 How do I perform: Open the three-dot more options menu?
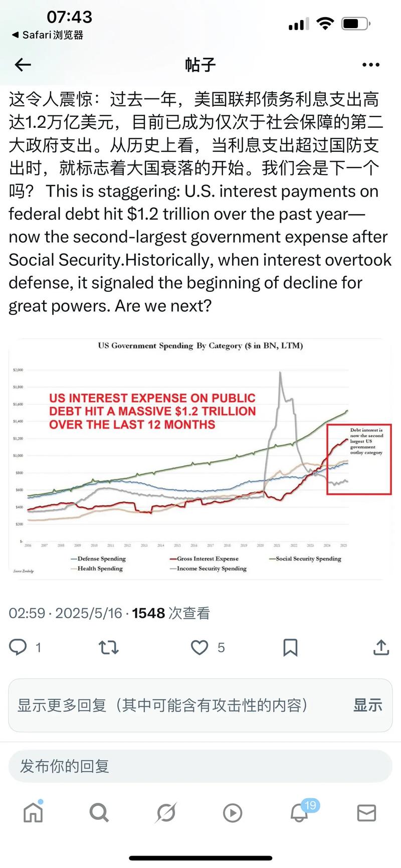[x=371, y=65]
